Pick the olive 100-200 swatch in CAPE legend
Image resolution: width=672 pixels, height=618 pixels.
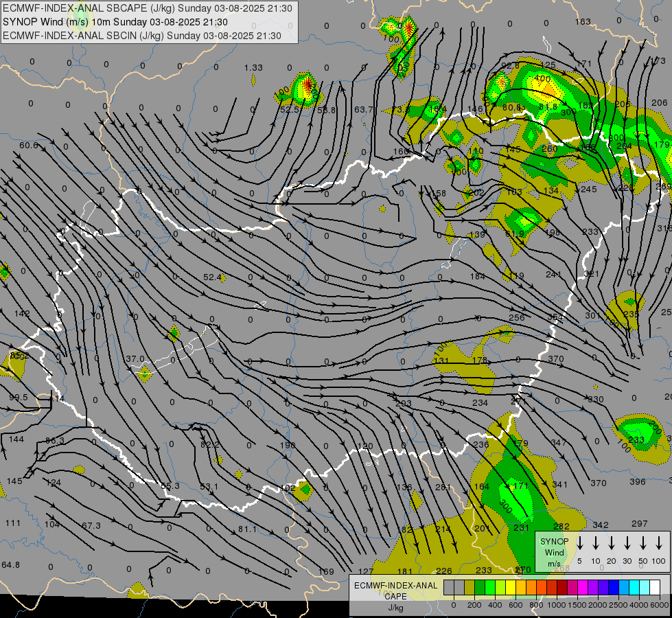470,588
